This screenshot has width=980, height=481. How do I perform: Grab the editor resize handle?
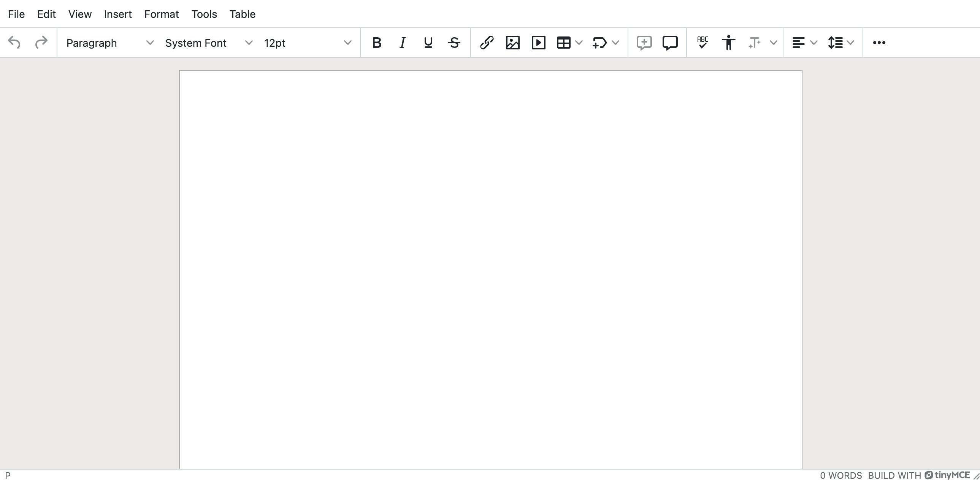click(x=976, y=476)
